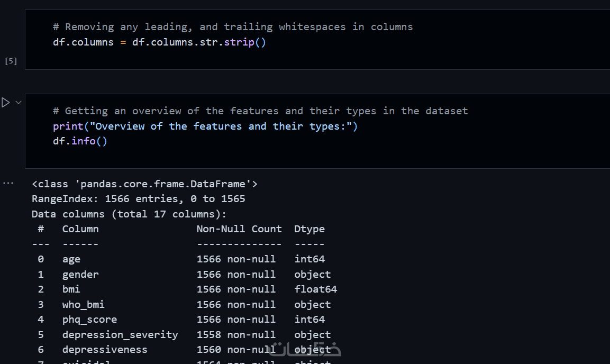Image resolution: width=610 pixels, height=364 pixels.
Task: Select the 'depression_severity' column name
Action: tap(120, 335)
